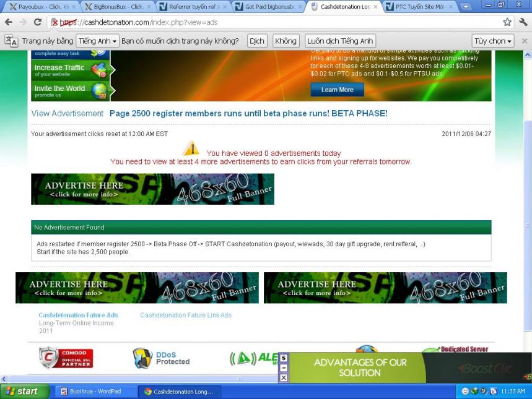Click the vertical scrollbar thumb
The width and height of the screenshot is (532, 399).
pyautogui.click(x=528, y=225)
